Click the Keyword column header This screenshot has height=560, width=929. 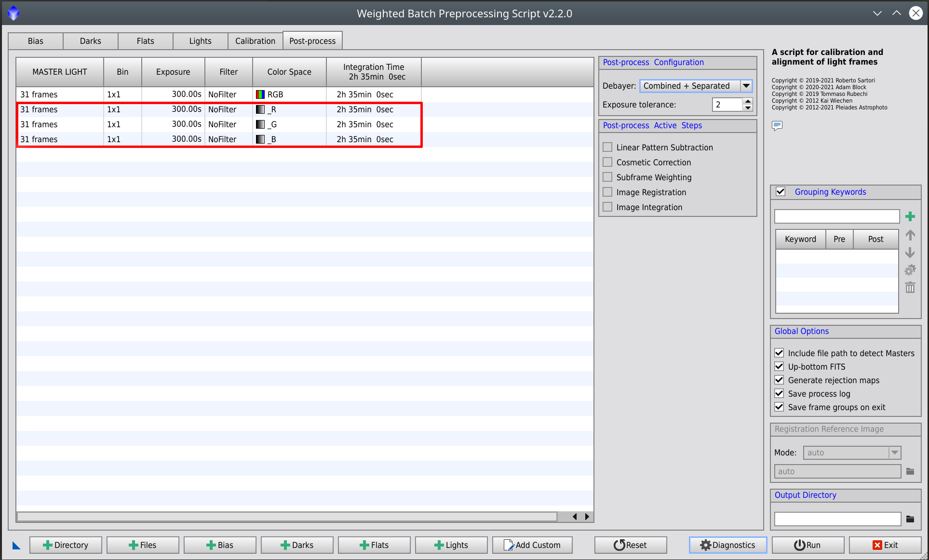(801, 239)
